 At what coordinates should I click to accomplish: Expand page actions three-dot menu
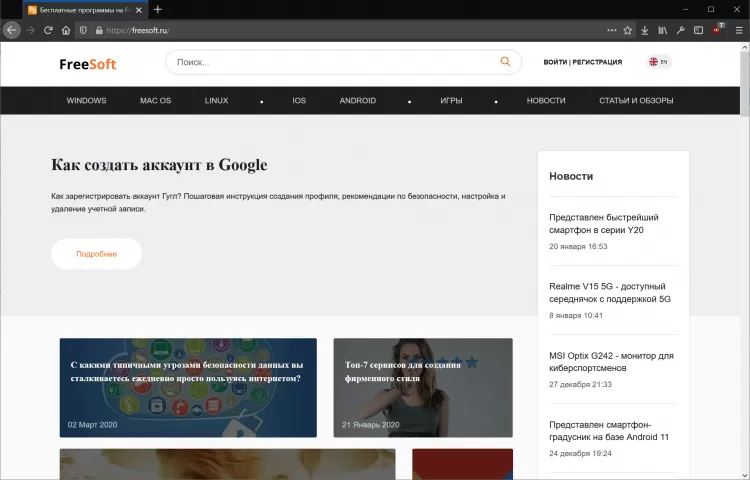(x=611, y=30)
